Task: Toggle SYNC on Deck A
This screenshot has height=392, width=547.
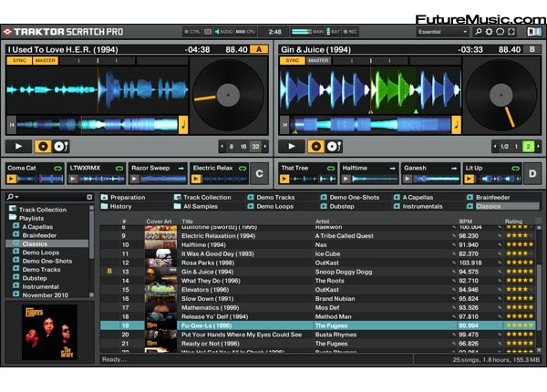Action: pyautogui.click(x=19, y=61)
